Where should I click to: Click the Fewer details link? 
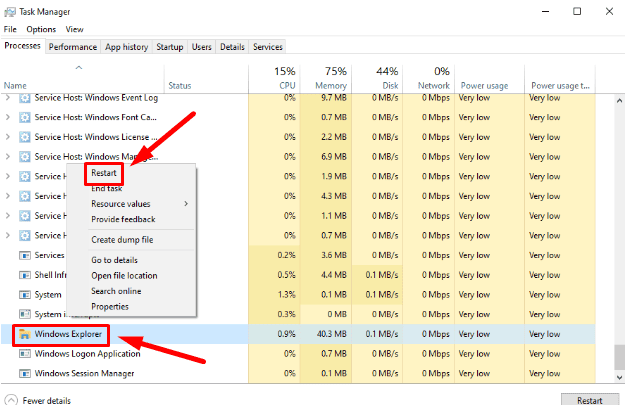(47, 400)
